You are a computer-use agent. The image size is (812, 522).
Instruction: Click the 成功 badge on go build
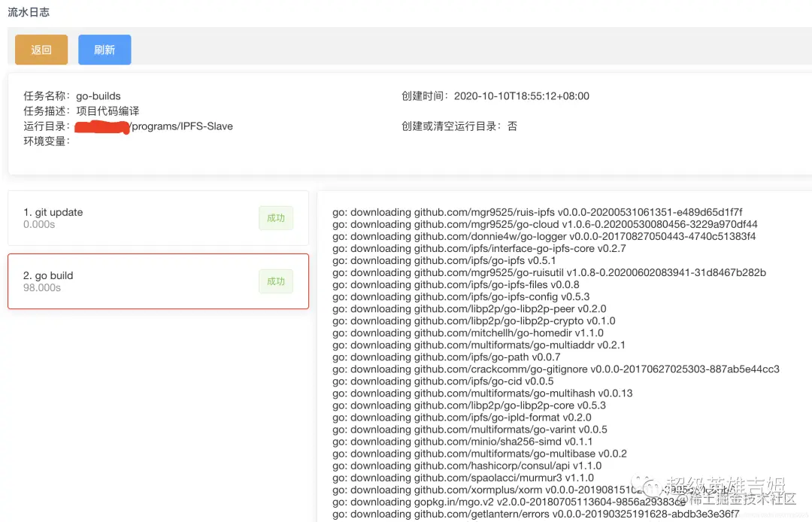point(276,281)
